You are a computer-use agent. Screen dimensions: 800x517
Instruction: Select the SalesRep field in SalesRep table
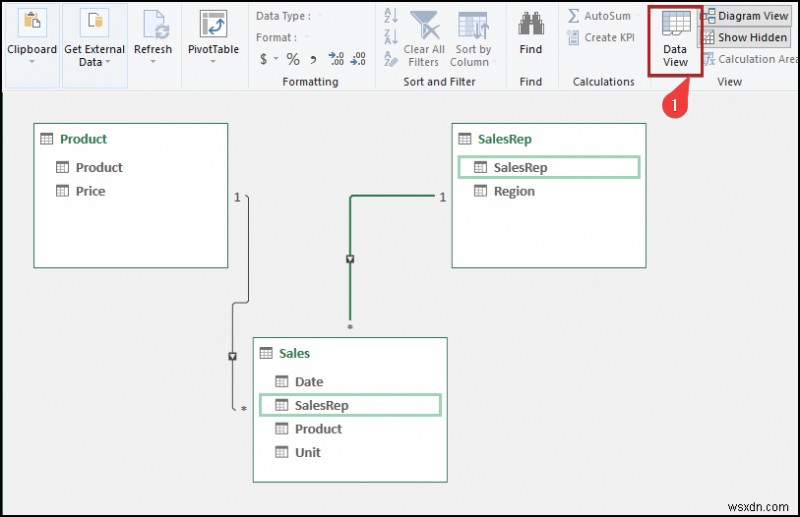(549, 167)
